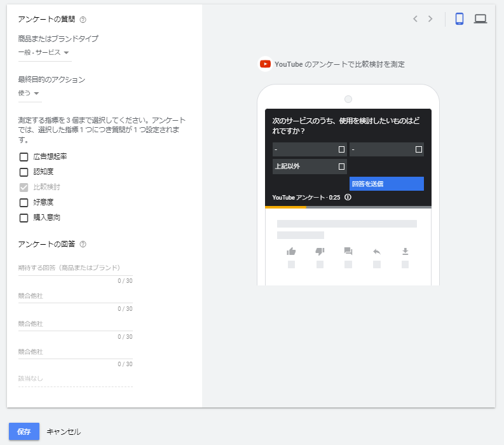Go to previous preview with left chevron

415,18
